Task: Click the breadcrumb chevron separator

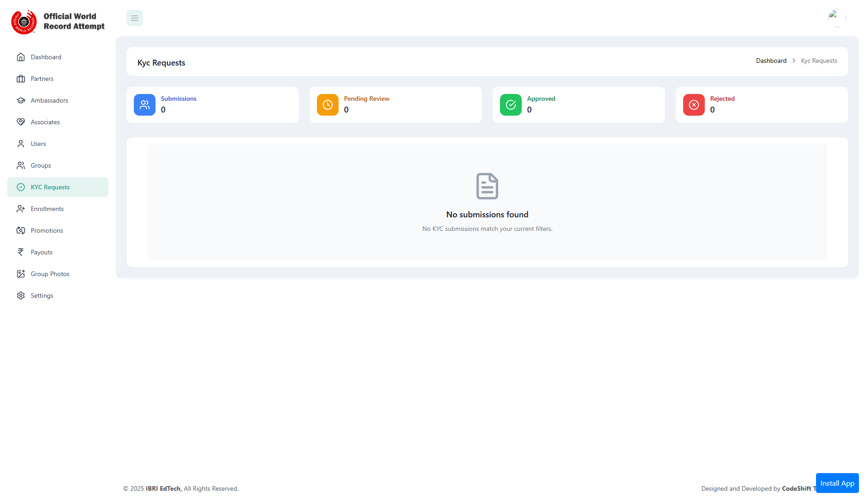Action: point(794,61)
